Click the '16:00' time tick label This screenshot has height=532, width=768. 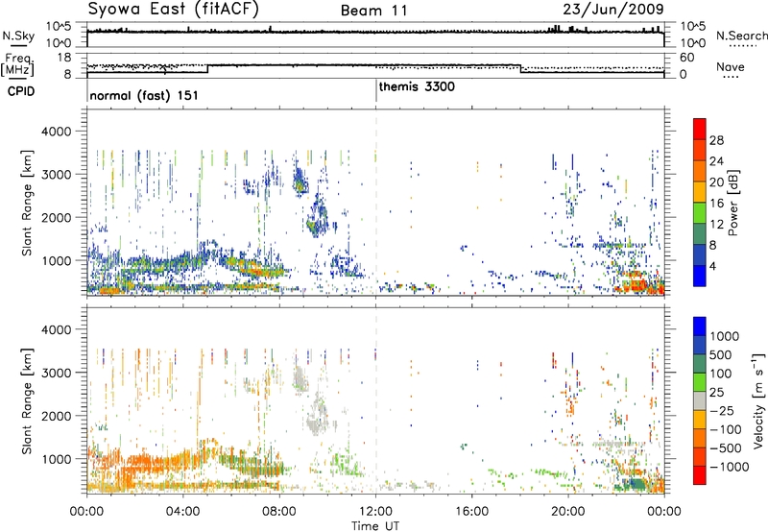pyautogui.click(x=471, y=512)
